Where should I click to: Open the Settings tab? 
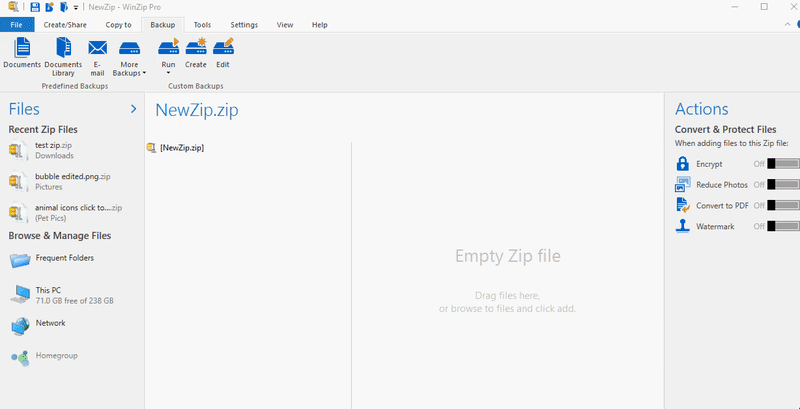coord(244,24)
